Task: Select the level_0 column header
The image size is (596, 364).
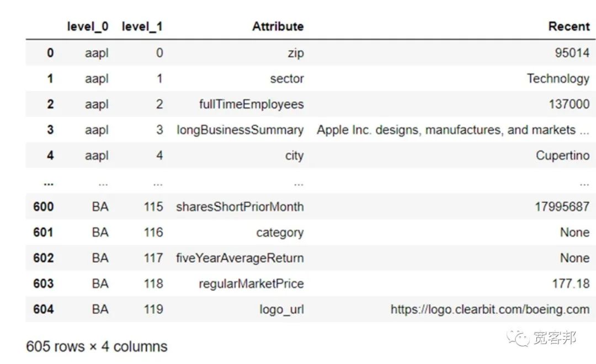Action: [x=88, y=26]
